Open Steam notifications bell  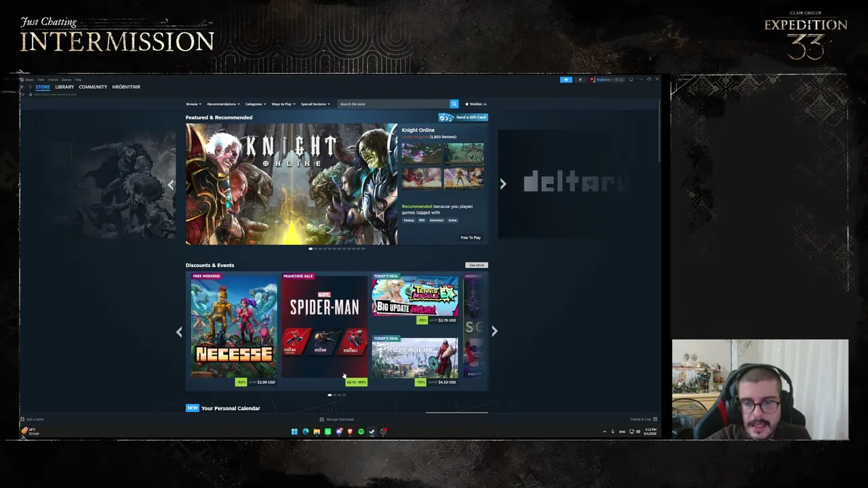pos(580,79)
